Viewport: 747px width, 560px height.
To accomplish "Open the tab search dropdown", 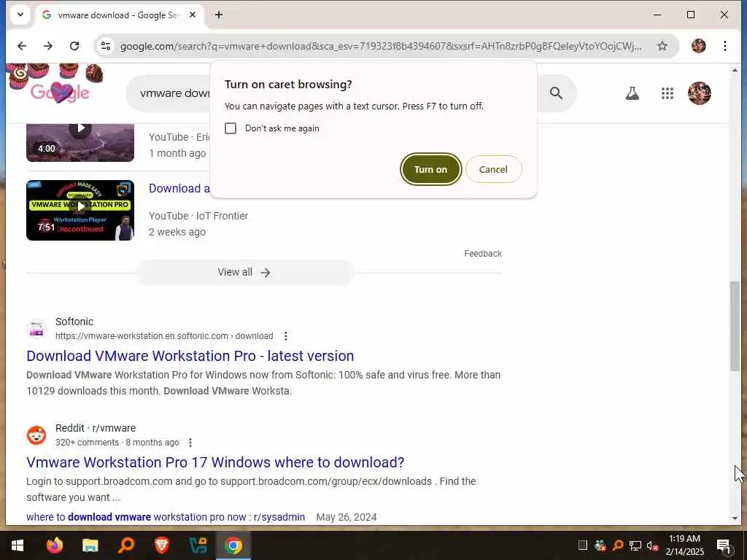I will [20, 15].
